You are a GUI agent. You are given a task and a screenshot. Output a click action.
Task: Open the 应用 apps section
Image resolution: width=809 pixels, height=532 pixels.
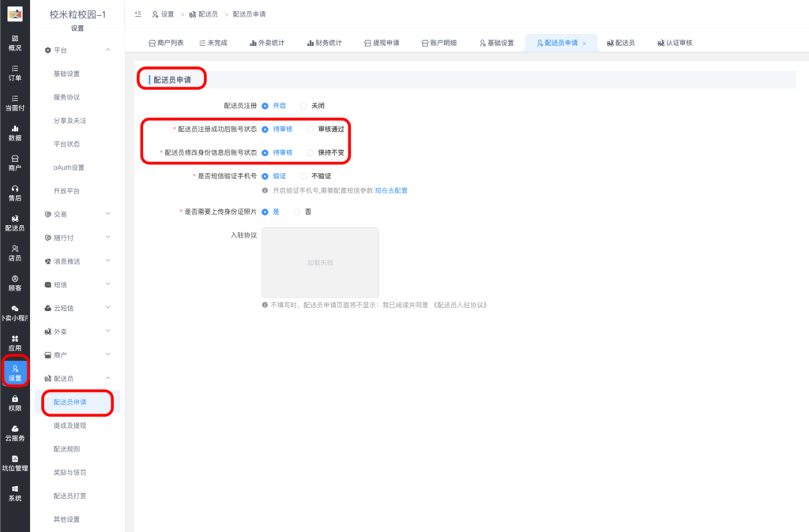(x=14, y=345)
